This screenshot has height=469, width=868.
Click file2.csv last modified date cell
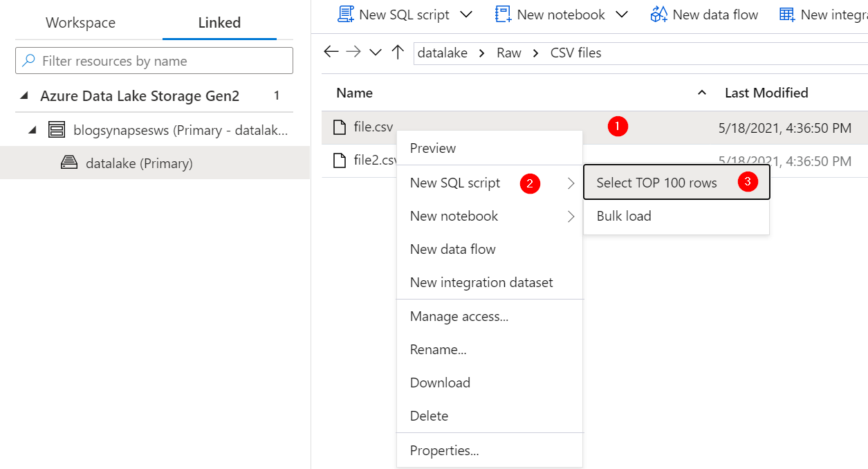click(x=785, y=161)
